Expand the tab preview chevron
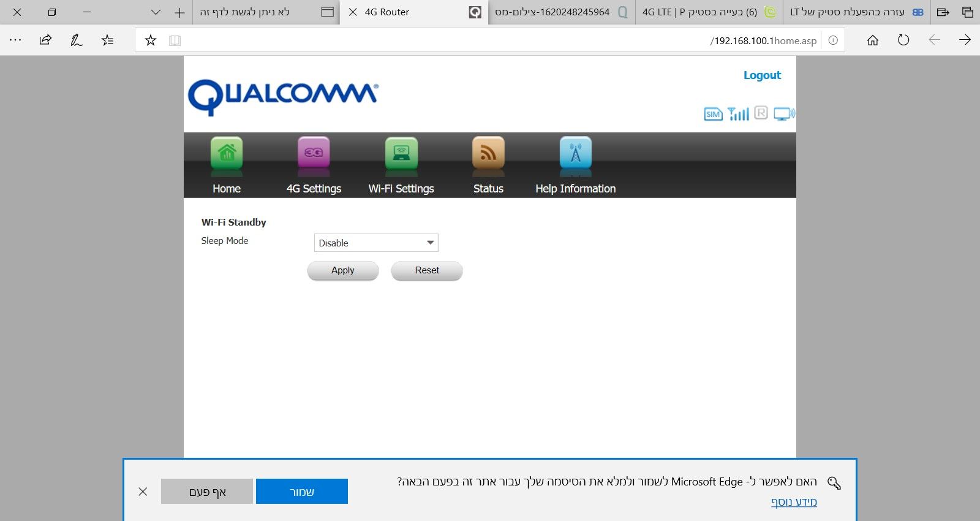980x521 pixels. click(156, 12)
